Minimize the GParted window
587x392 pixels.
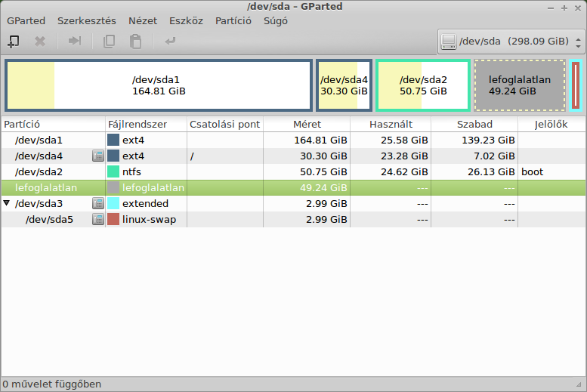point(551,8)
